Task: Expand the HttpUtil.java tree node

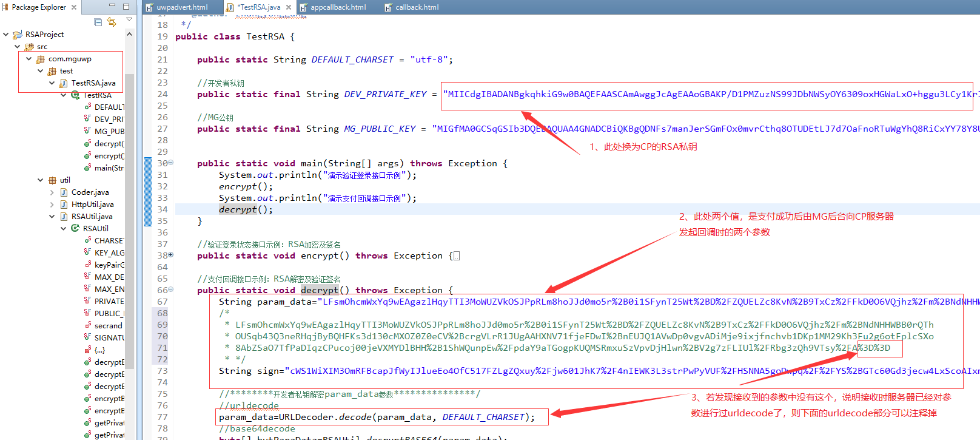Action: tap(52, 205)
